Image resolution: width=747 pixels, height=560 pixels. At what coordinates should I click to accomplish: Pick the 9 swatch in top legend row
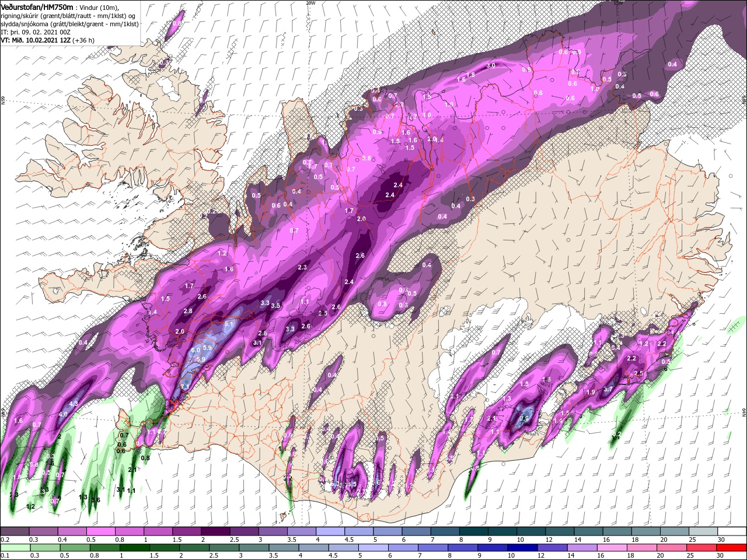coord(502,531)
